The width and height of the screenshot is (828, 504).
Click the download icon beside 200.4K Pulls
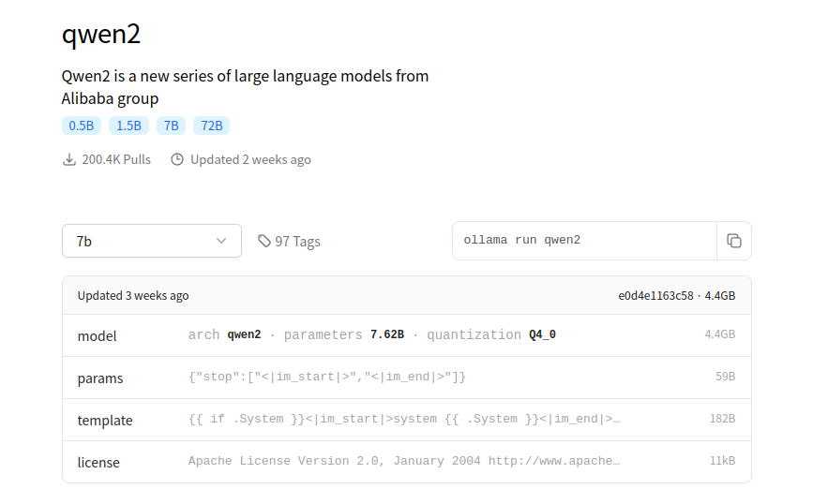(69, 159)
